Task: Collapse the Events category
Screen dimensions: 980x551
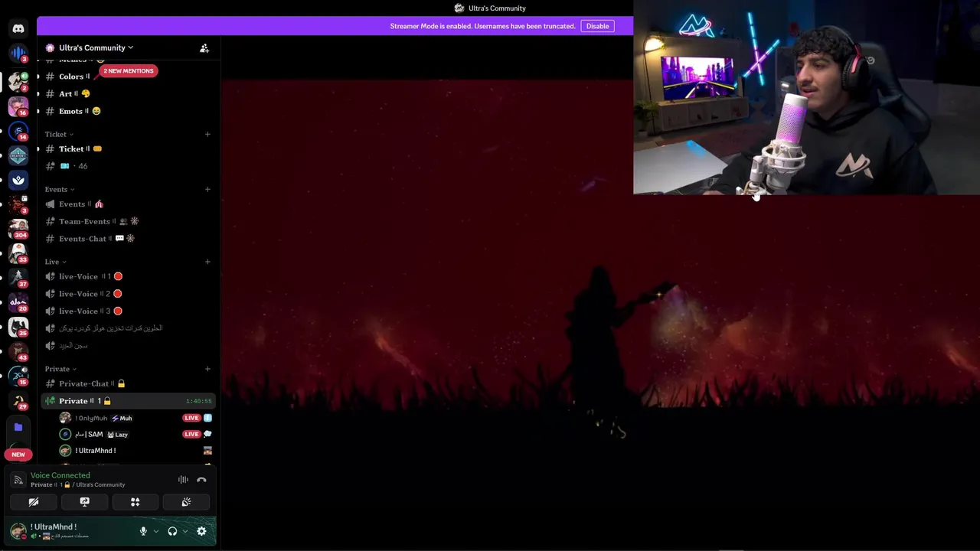Action: click(60, 189)
